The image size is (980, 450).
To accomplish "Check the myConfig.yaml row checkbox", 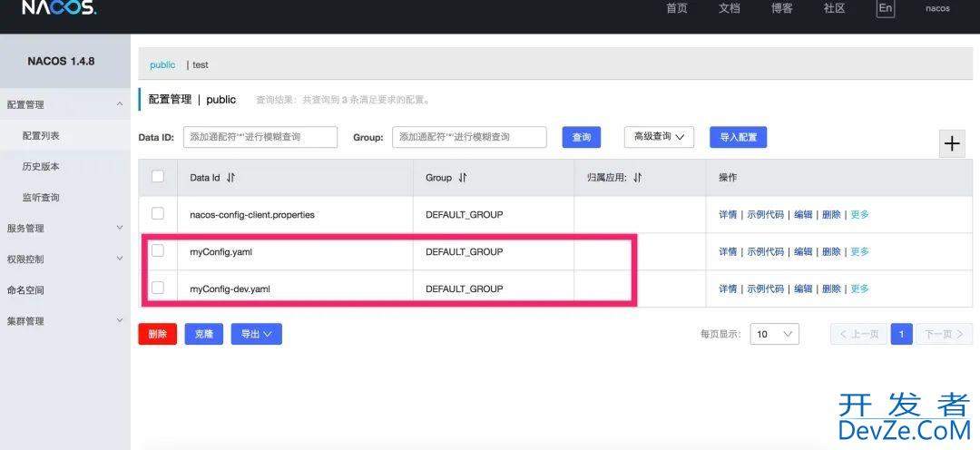I will coord(158,251).
